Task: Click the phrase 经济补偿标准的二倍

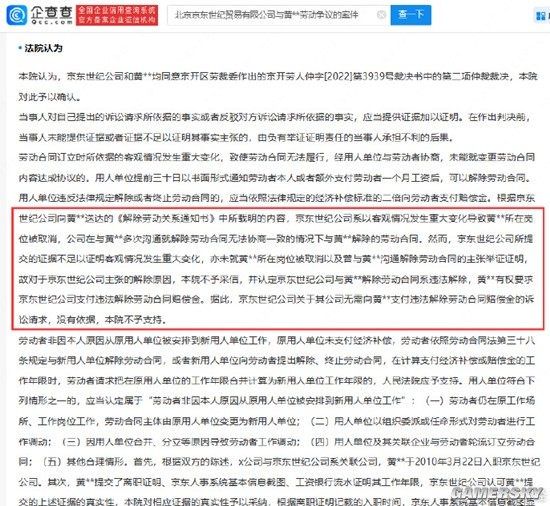Action: (x=353, y=198)
